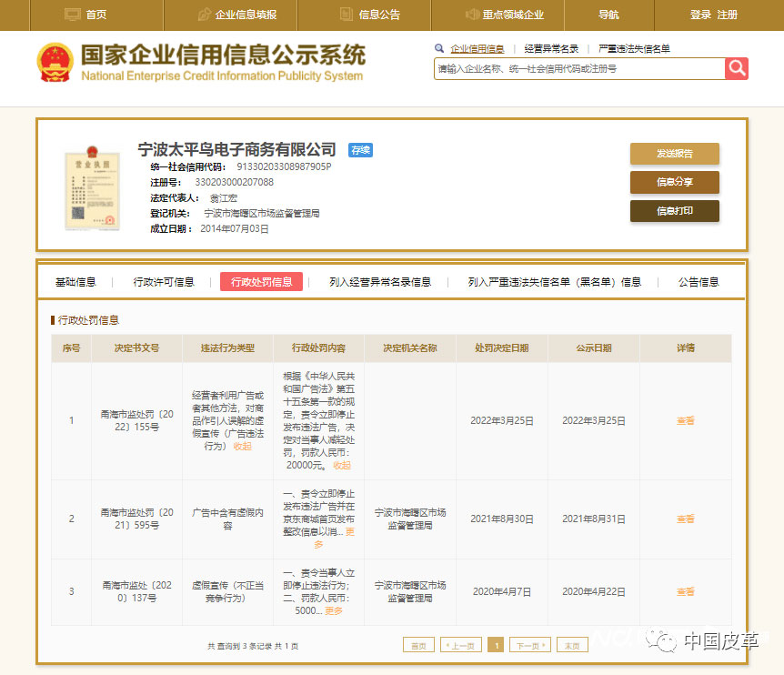Select 企业信用信息 search category
Image resolution: width=784 pixels, height=675 pixels.
(477, 49)
